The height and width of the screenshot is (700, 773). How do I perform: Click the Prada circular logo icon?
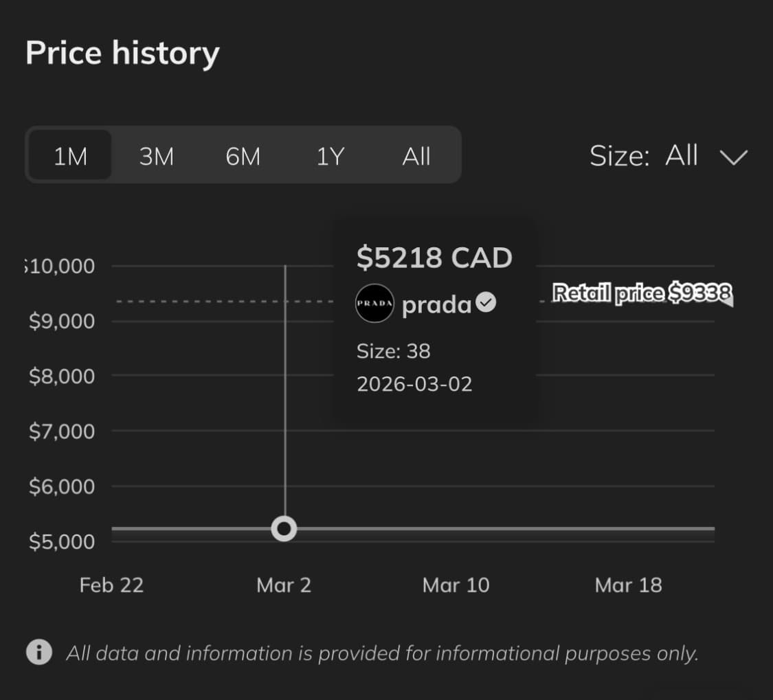tap(374, 303)
